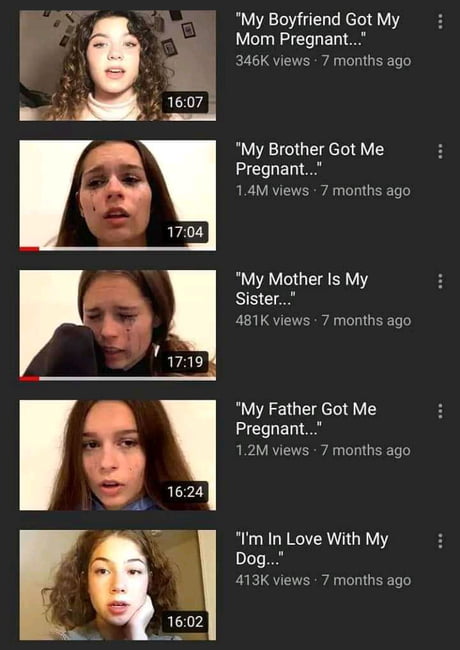Screen dimensions: 460x650
Task: Open title "My Boyfriend Got My Mom Pregnant..."
Action: click(x=317, y=29)
